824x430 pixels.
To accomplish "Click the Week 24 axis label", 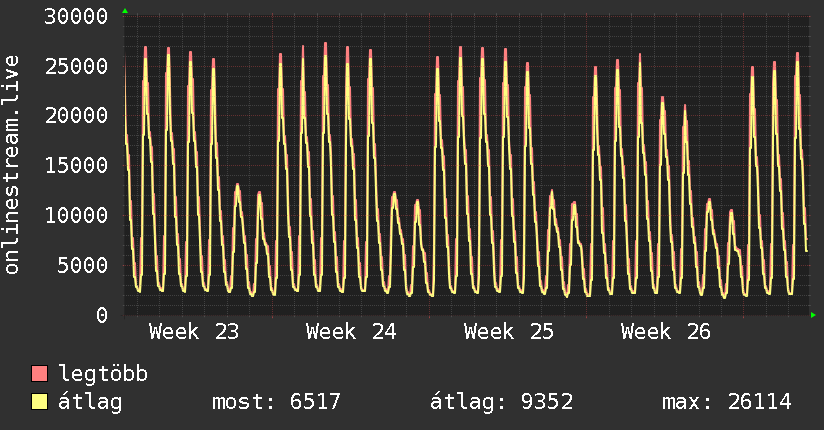I will 351,332.
